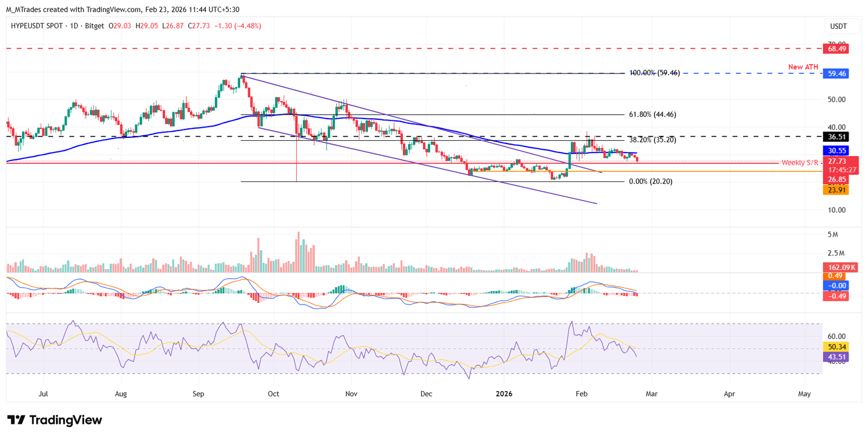This screenshot has height=438, width=868.
Task: Click the 61.80% (44.46) Fibonacci label
Action: [x=652, y=114]
